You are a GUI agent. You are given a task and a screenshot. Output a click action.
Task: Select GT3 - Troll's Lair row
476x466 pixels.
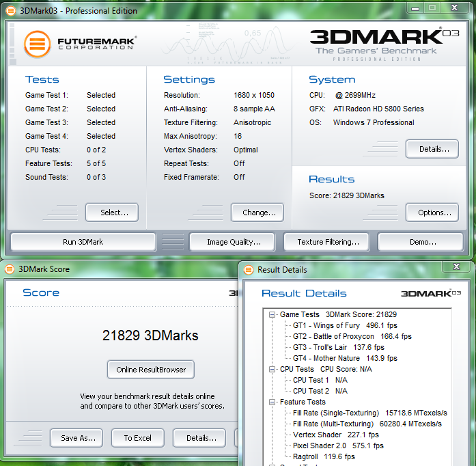click(339, 348)
